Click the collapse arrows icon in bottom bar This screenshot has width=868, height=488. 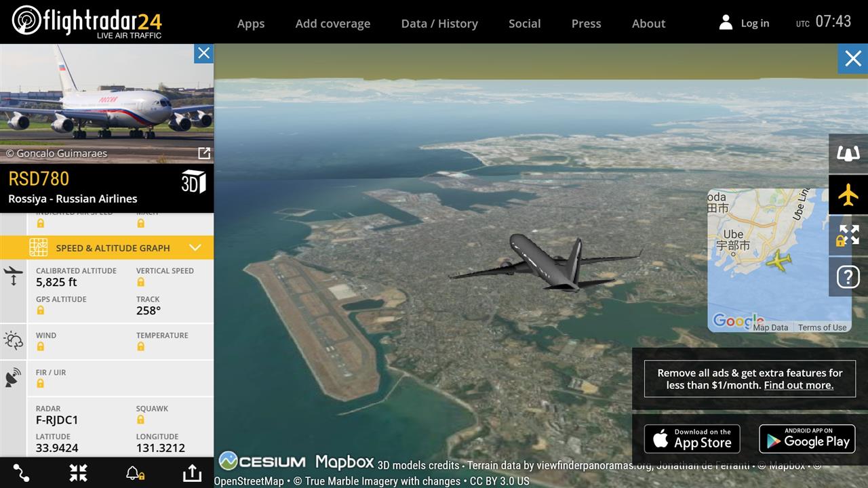(78, 473)
